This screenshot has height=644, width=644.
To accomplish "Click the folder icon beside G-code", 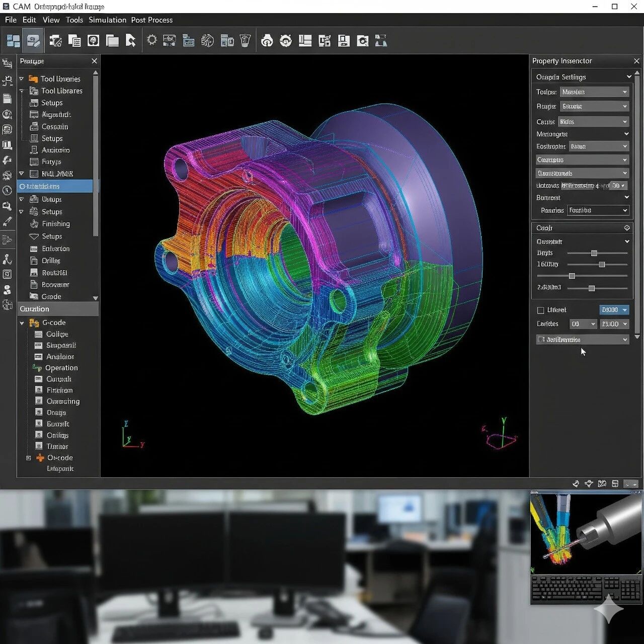I will click(34, 323).
